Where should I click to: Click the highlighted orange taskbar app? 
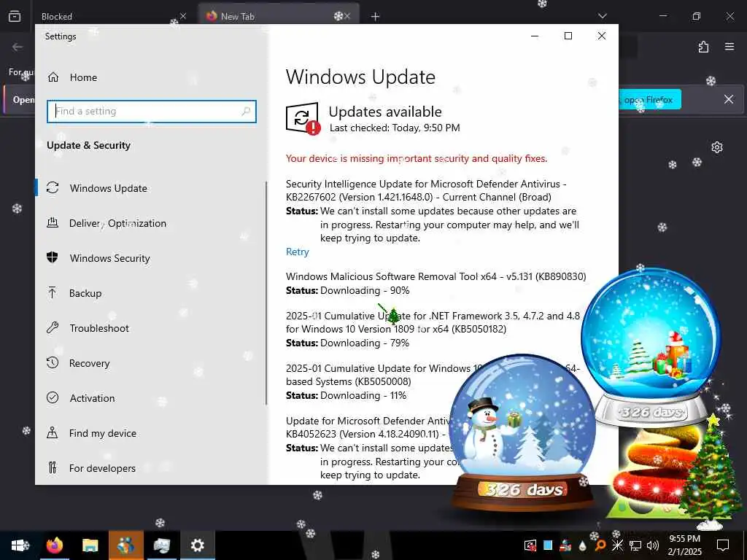click(x=125, y=545)
